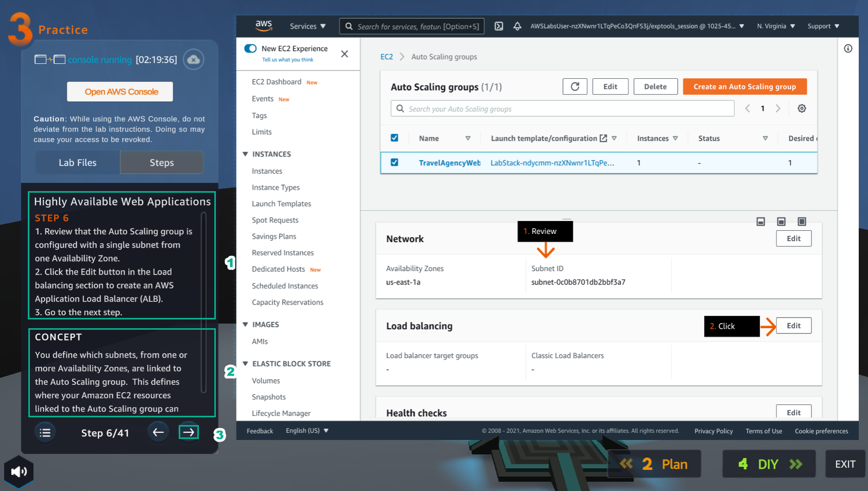The image size is (868, 491).
Task: Switch to the Lab Files tab
Action: point(78,162)
